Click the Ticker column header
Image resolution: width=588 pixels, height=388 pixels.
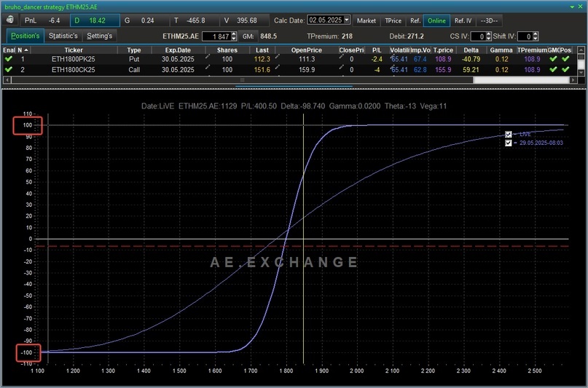(74, 50)
